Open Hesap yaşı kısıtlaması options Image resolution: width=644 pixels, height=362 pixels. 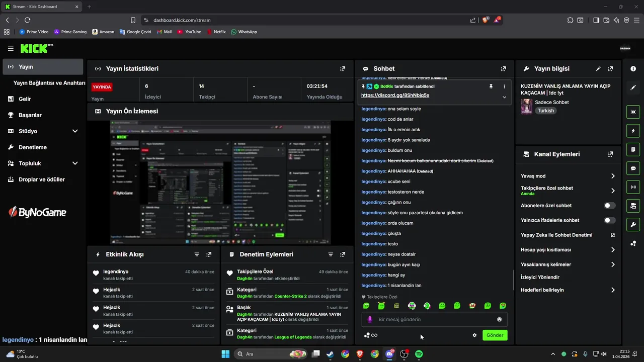[613, 250]
